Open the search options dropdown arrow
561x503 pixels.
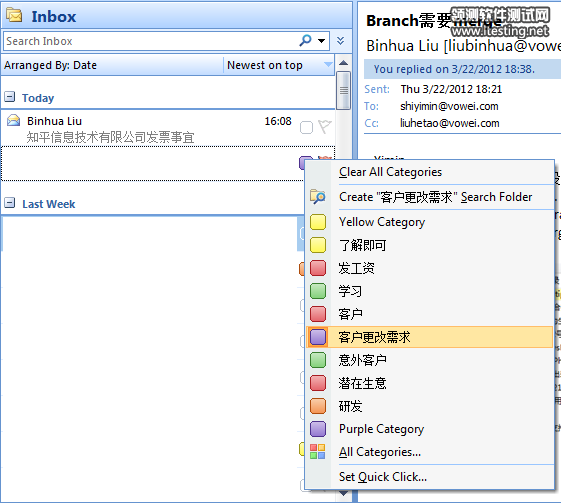click(x=322, y=41)
